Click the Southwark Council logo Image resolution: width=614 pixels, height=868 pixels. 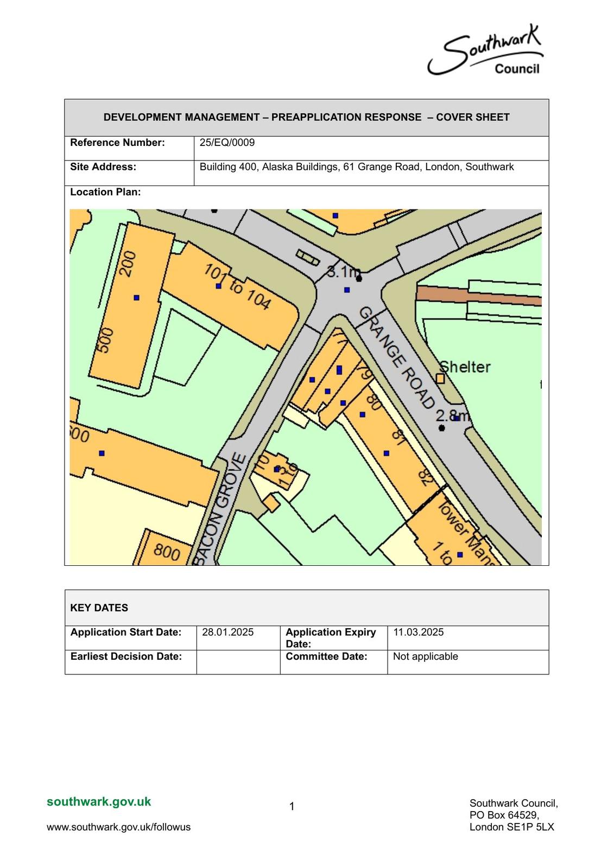[485, 51]
